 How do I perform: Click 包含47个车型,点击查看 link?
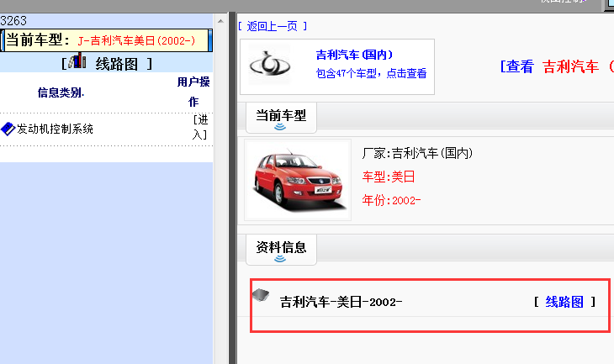pyautogui.click(x=371, y=73)
